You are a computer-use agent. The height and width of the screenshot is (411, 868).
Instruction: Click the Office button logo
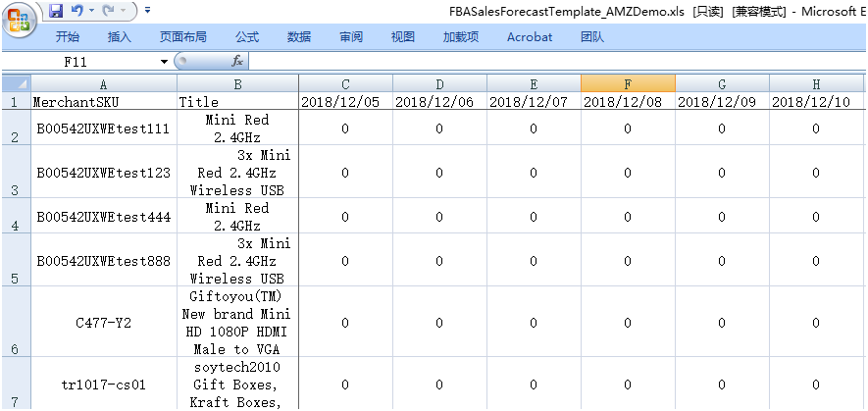[20, 20]
